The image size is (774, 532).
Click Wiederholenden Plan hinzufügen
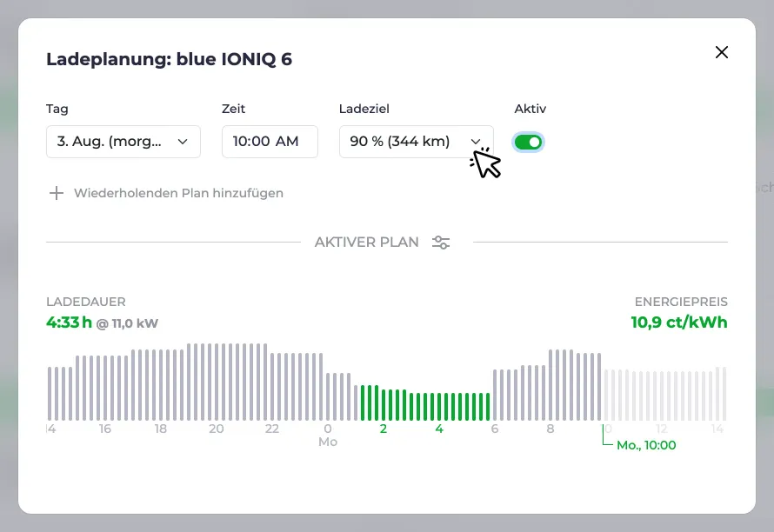tap(178, 193)
